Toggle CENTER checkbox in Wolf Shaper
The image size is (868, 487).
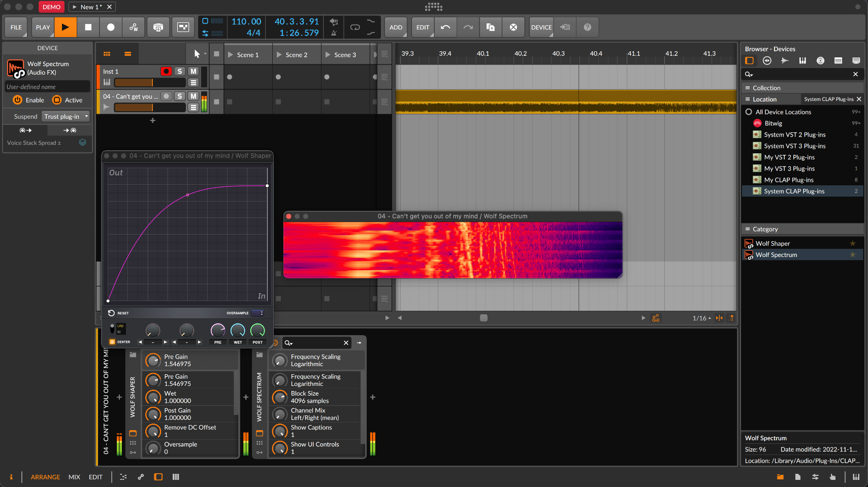[x=112, y=342]
